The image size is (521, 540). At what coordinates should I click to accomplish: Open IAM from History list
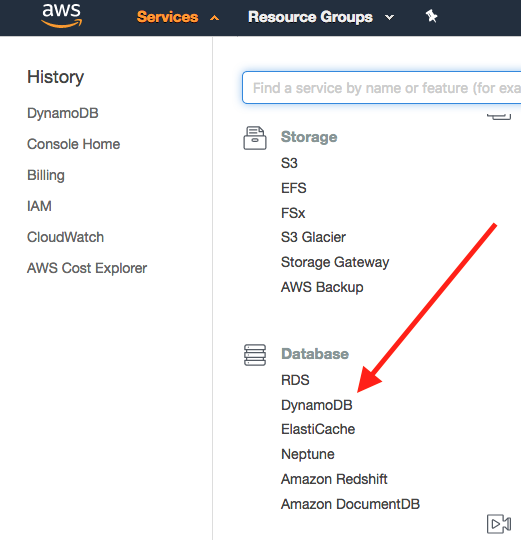[x=39, y=206]
